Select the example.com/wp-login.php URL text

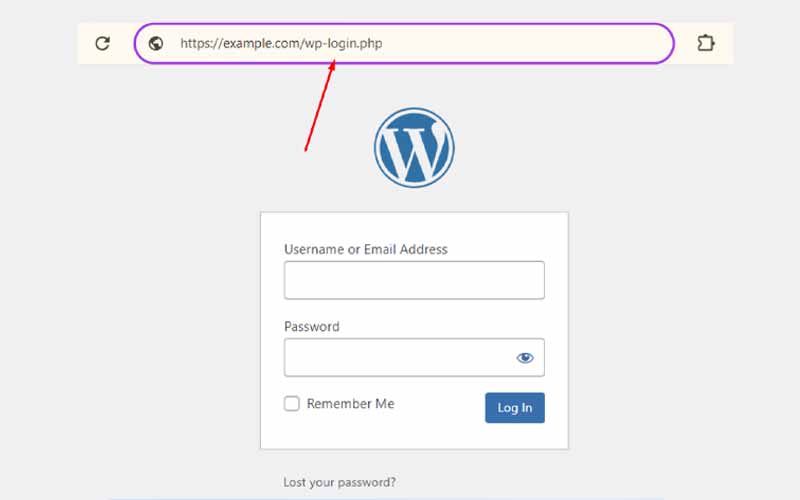pyautogui.click(x=281, y=43)
